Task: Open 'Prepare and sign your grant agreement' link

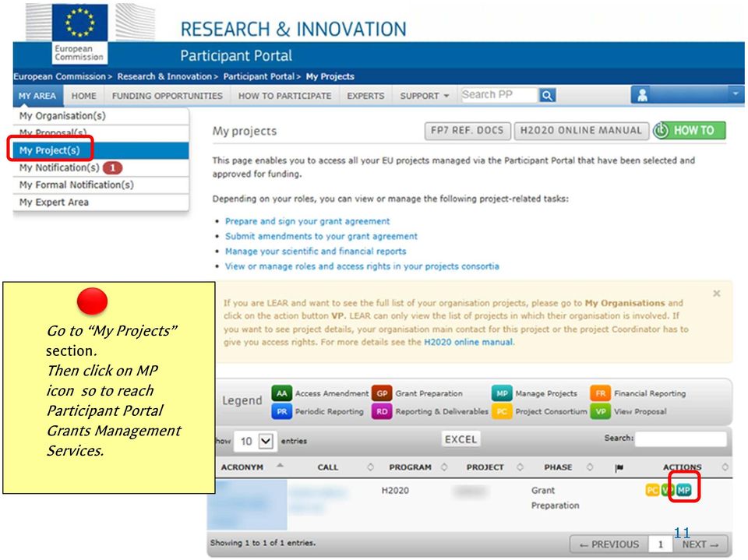Action: pyautogui.click(x=307, y=221)
